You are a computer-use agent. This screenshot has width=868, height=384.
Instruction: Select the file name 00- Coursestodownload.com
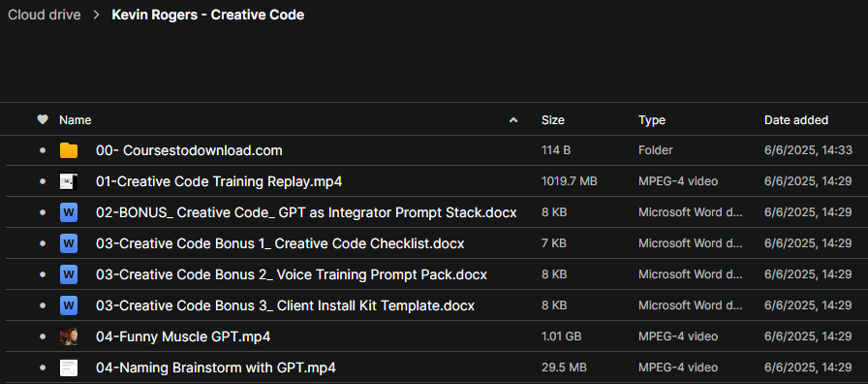[189, 150]
